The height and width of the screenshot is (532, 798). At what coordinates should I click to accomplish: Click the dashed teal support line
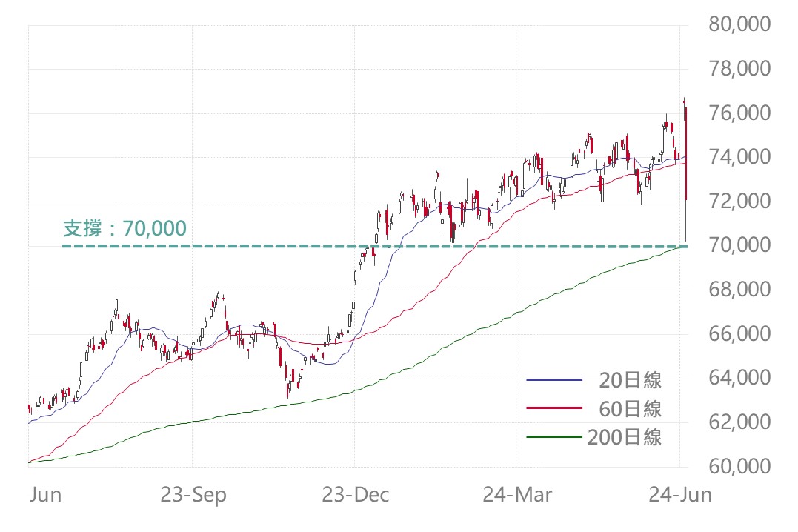[x=296, y=246]
